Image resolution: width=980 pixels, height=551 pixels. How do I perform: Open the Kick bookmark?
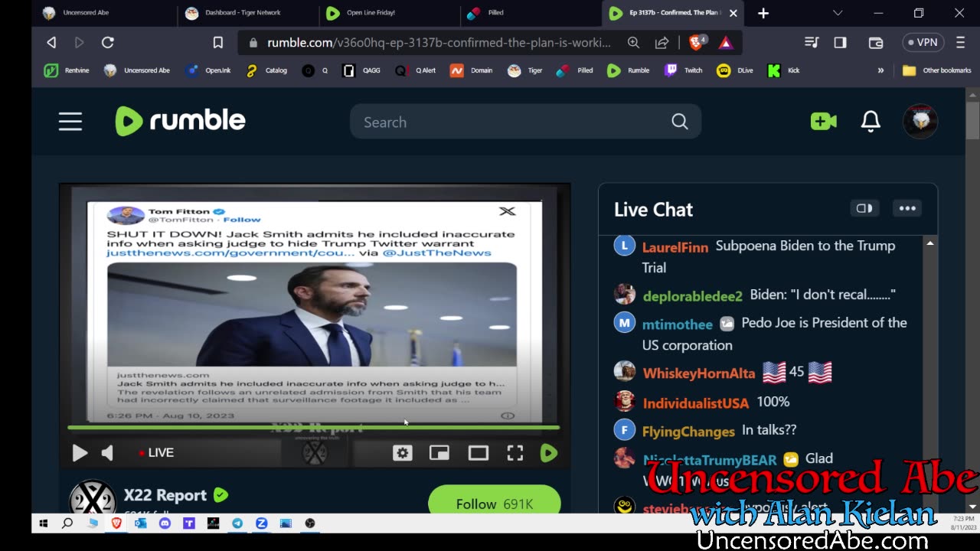pos(784,70)
